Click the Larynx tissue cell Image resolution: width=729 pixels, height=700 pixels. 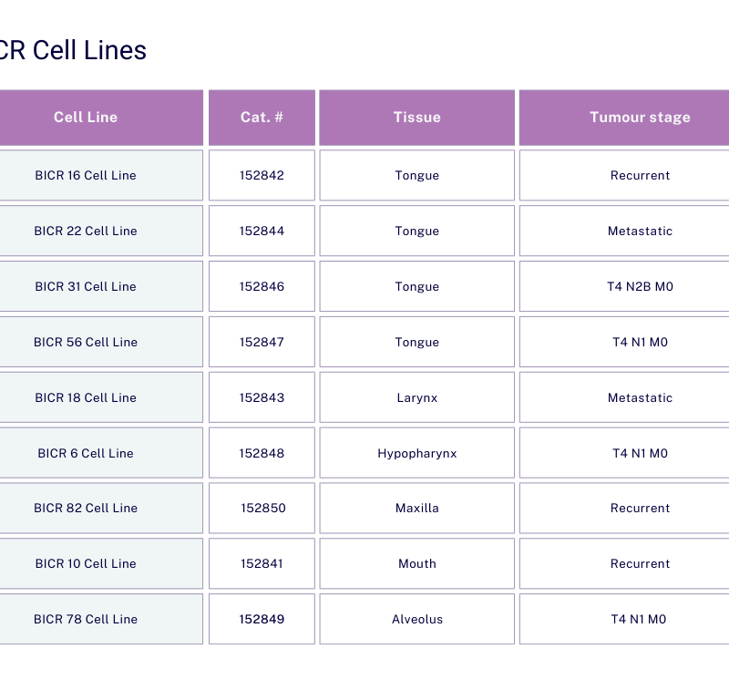[417, 398]
